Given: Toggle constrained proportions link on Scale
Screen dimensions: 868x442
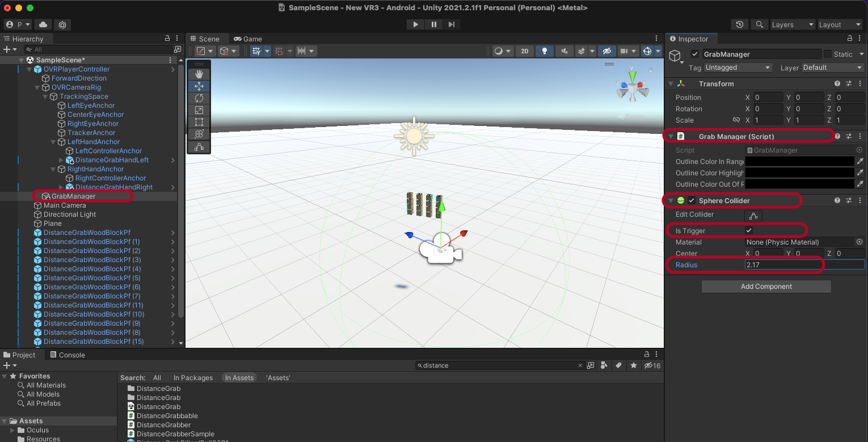Looking at the screenshot, I should [x=736, y=120].
